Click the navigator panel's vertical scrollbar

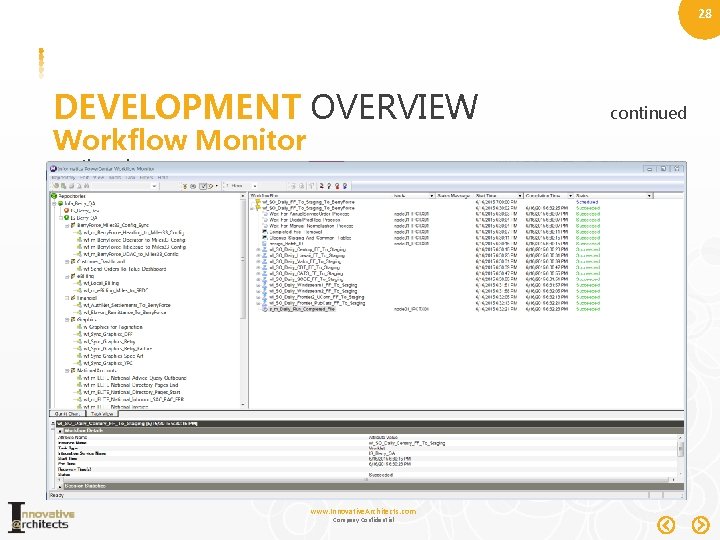click(243, 301)
